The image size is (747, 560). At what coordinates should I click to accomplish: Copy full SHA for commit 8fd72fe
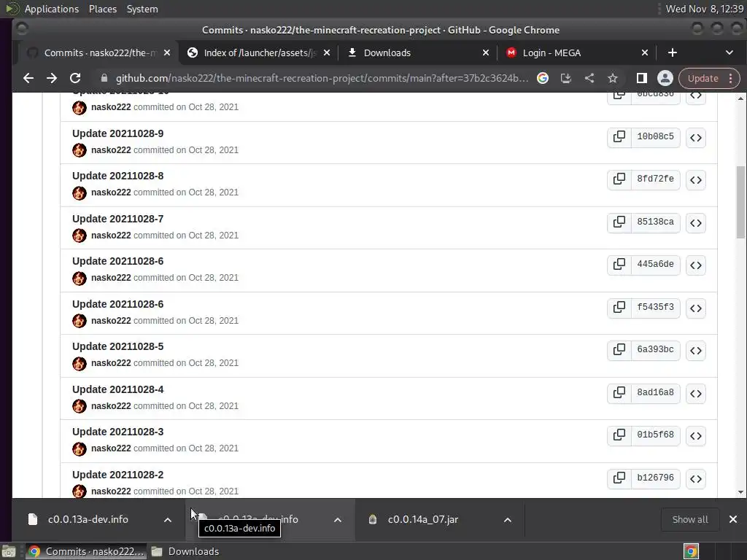pyautogui.click(x=619, y=179)
